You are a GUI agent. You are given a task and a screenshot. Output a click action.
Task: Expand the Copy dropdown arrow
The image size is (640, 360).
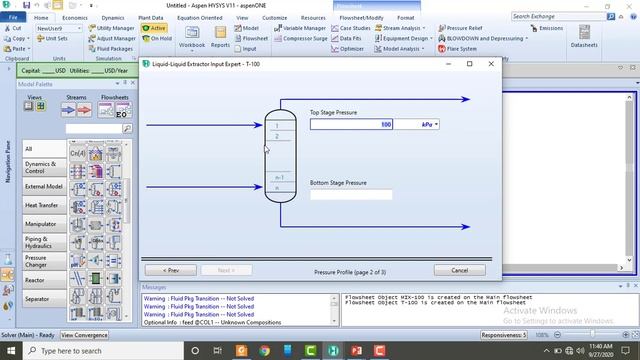(28, 38)
